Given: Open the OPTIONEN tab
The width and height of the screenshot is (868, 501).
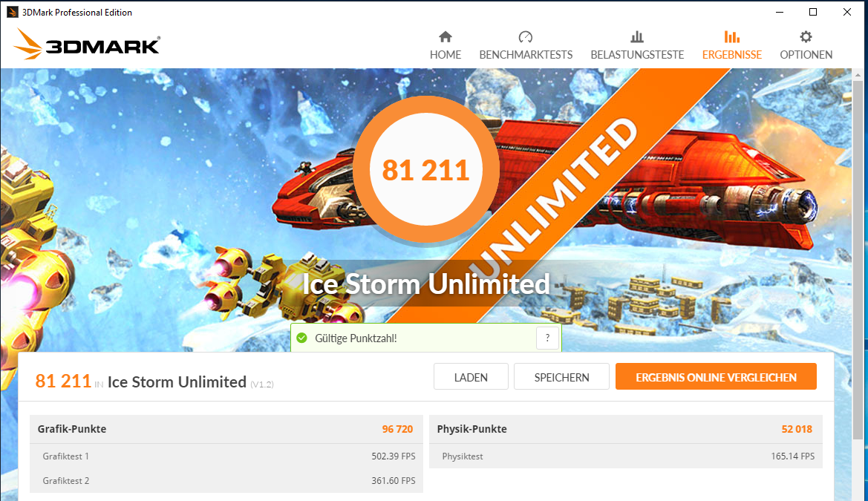Looking at the screenshot, I should coord(806,54).
